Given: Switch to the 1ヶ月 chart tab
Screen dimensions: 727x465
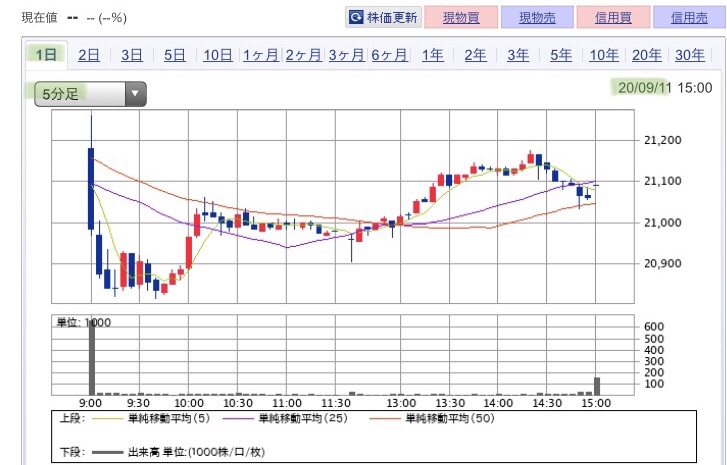Looking at the screenshot, I should coord(261,55).
